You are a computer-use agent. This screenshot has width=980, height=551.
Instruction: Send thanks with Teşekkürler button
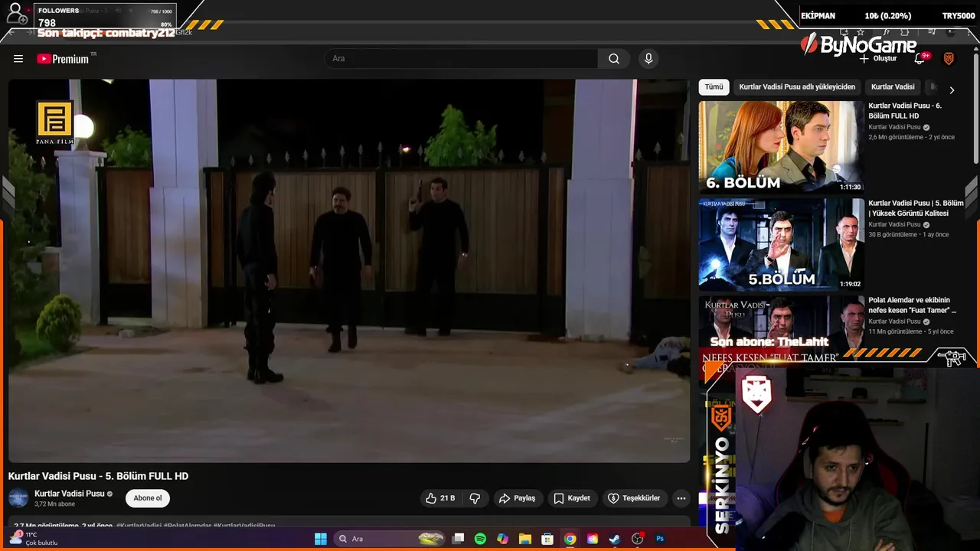[x=634, y=498]
